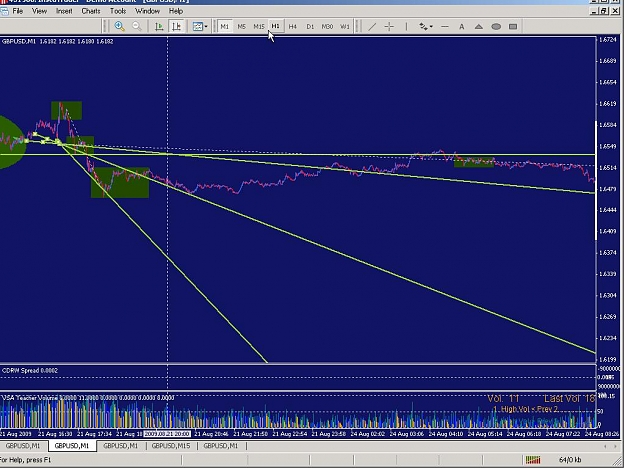Select the M15 timeframe button in toolbar
Screen dimensions: 625x469
pos(259,27)
